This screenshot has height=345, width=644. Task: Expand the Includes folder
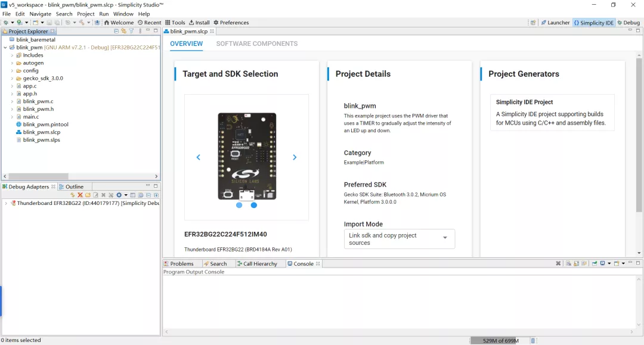[x=13, y=55]
